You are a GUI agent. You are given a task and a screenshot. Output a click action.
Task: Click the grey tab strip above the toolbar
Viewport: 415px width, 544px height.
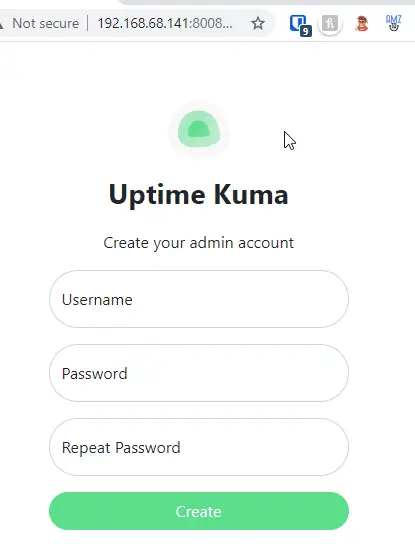267,2
